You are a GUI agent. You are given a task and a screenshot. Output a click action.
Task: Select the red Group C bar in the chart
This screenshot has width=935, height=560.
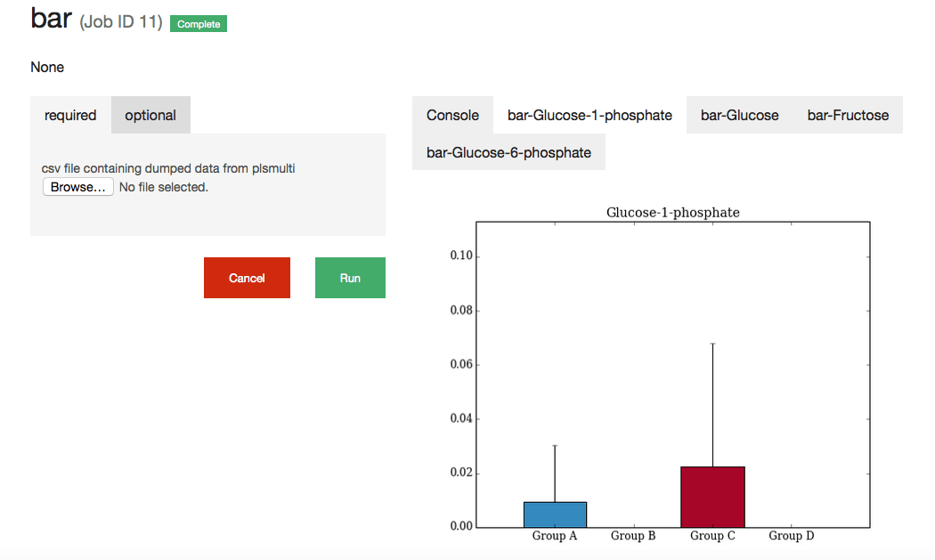(712, 494)
